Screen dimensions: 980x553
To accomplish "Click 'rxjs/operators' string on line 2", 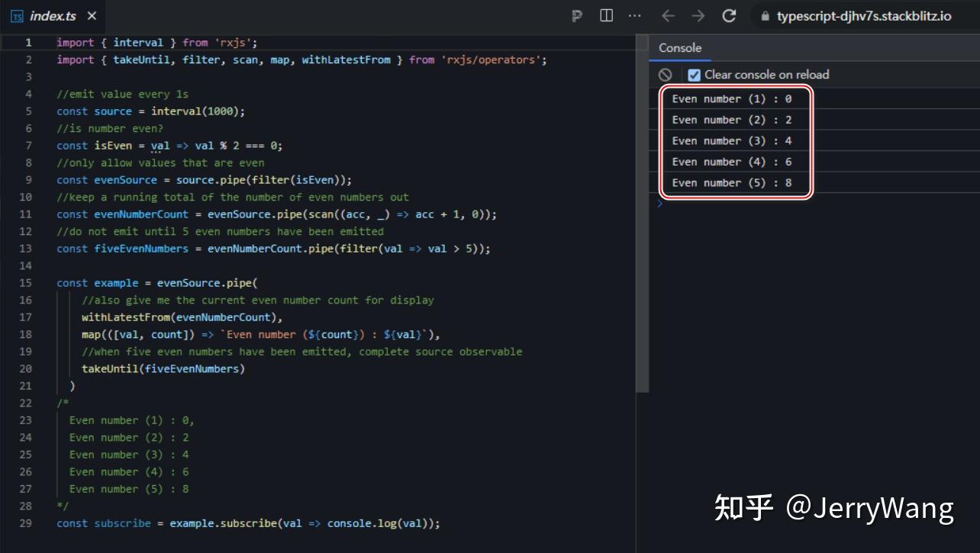I will pos(491,59).
